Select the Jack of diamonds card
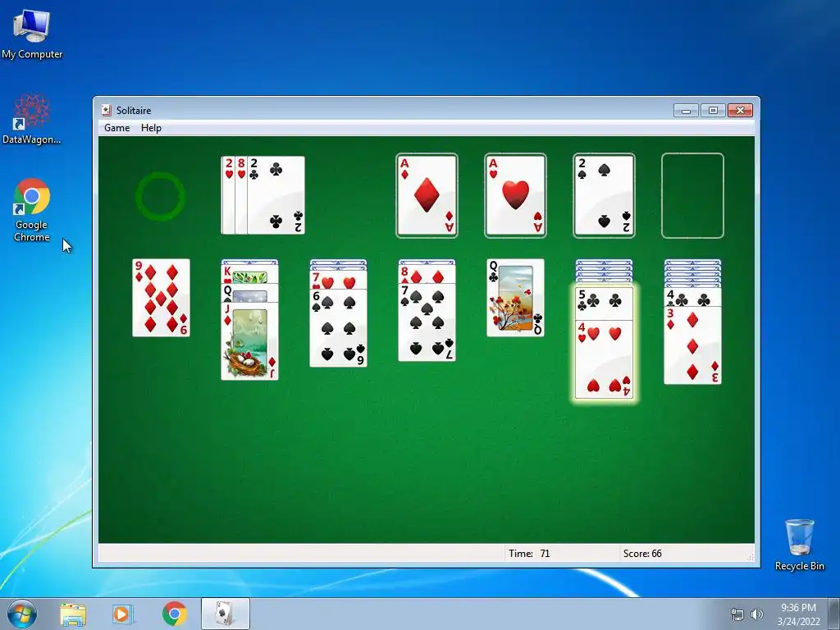The image size is (840, 630). [249, 340]
